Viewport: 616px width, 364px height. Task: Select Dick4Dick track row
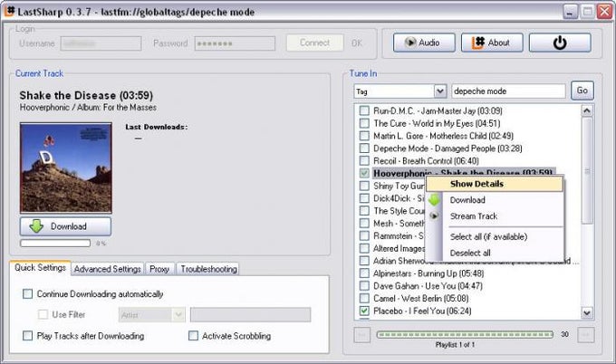[399, 198]
